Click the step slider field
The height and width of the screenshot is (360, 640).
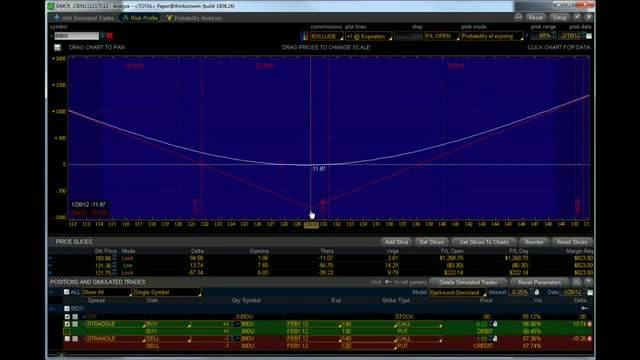pos(408,36)
